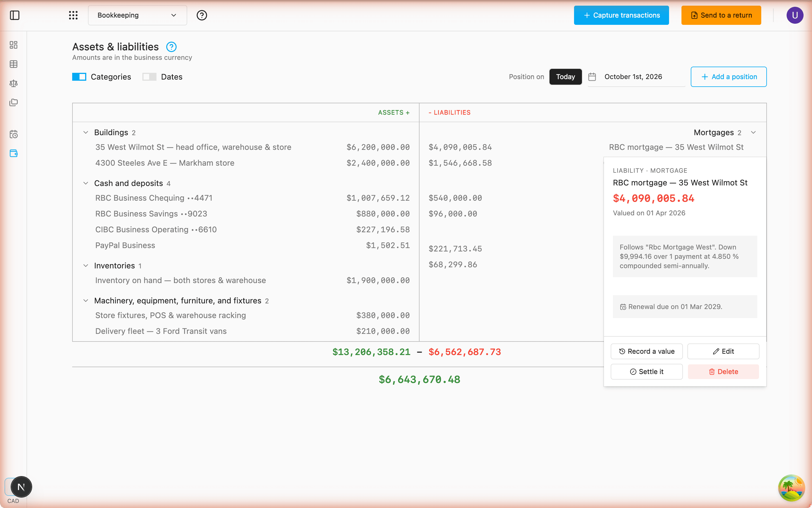Select CIBC Business Operating ••6610 row

(252, 230)
